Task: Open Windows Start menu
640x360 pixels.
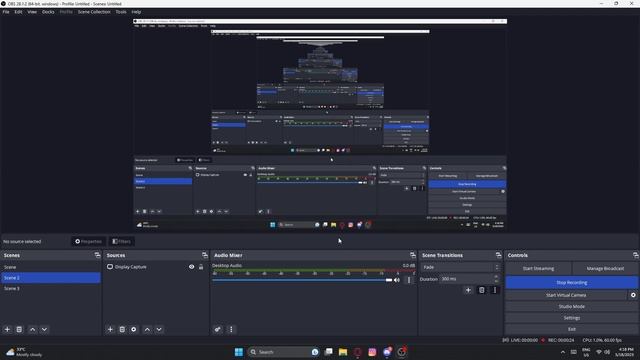Action: (x=239, y=352)
